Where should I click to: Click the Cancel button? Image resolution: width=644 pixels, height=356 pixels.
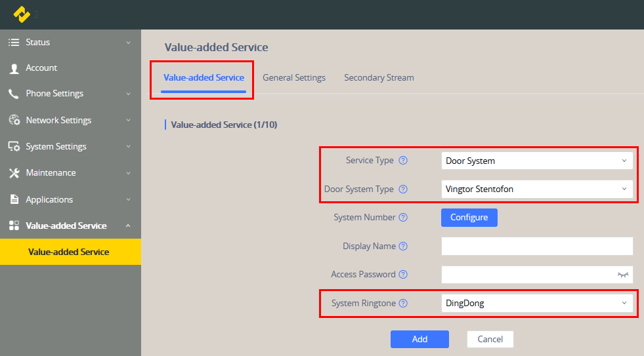point(490,340)
